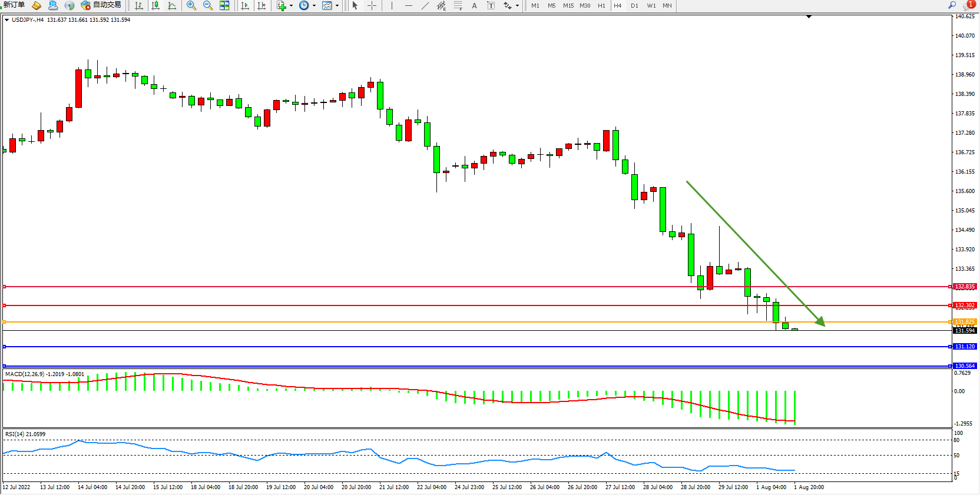Click the Tile Windows grid icon
This screenshot has height=495, width=980.
tap(224, 5)
